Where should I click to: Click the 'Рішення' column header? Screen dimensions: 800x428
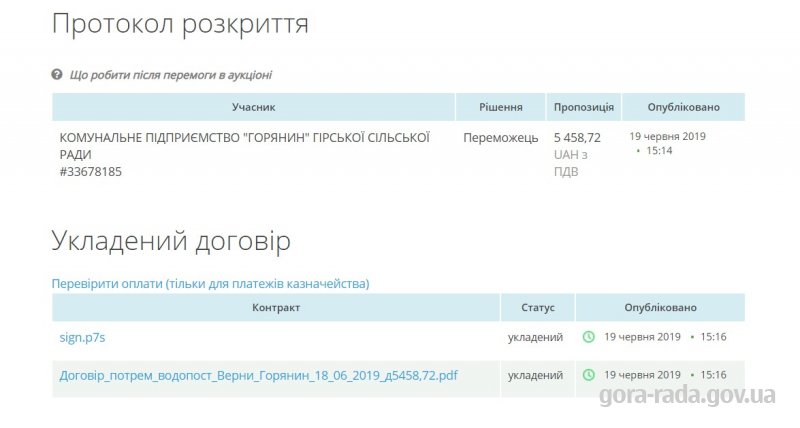point(501,107)
